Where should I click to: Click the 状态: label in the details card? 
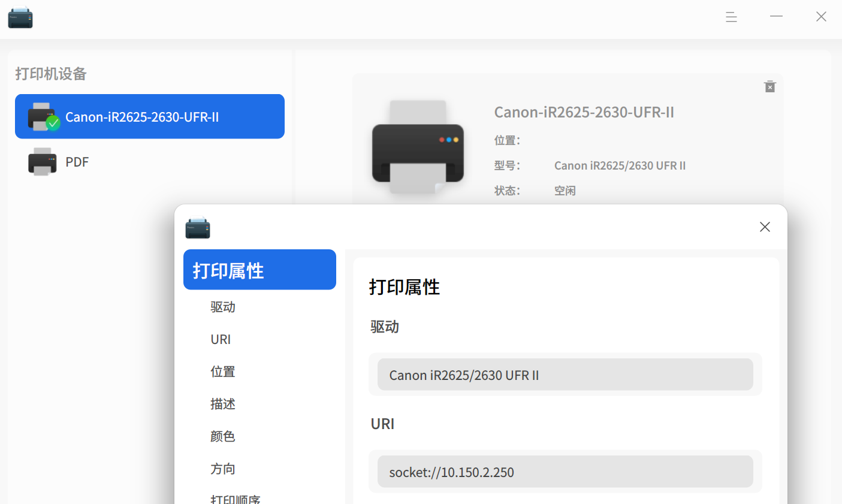[507, 191]
